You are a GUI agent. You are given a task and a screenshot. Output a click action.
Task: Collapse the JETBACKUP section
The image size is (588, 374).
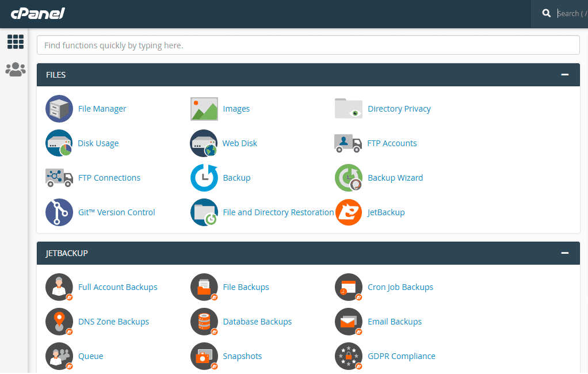(x=565, y=253)
